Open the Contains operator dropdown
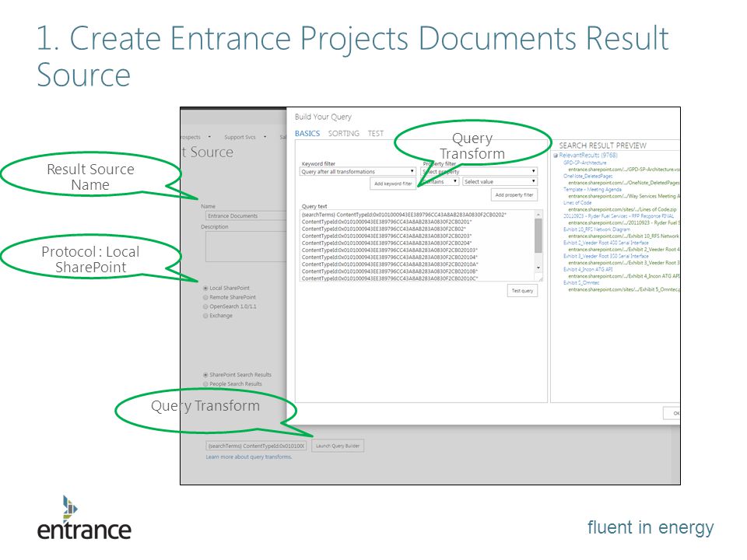This screenshot has width=747, height=560. click(440, 181)
